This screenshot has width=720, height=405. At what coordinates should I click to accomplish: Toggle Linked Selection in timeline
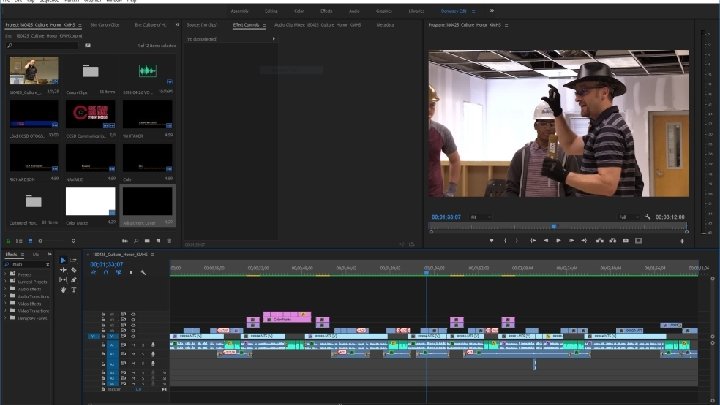[x=118, y=273]
